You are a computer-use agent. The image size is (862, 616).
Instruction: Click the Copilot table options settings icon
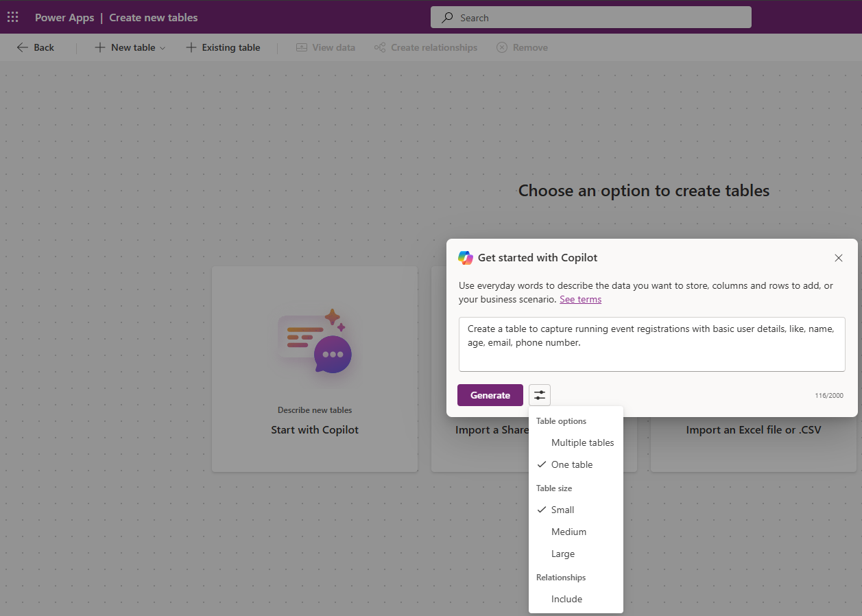540,395
